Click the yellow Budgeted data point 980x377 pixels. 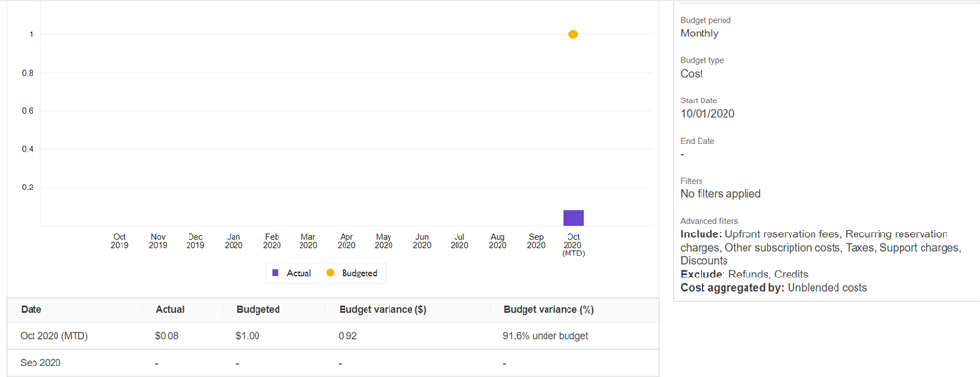(x=573, y=34)
